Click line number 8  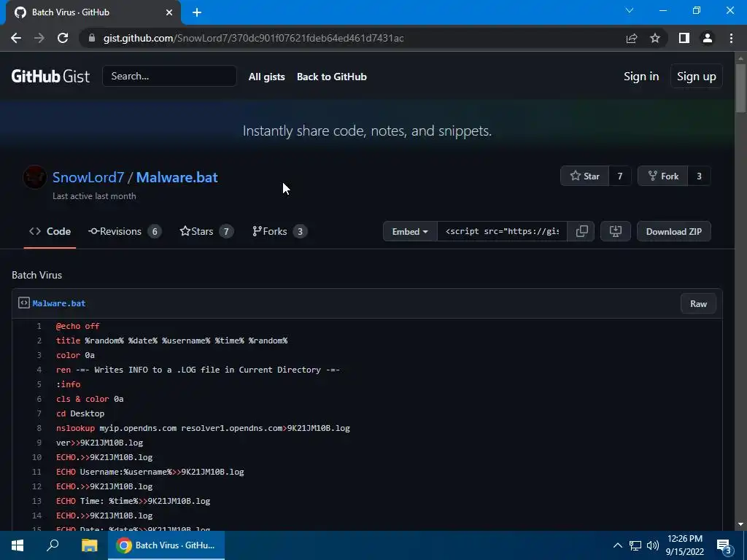click(39, 428)
